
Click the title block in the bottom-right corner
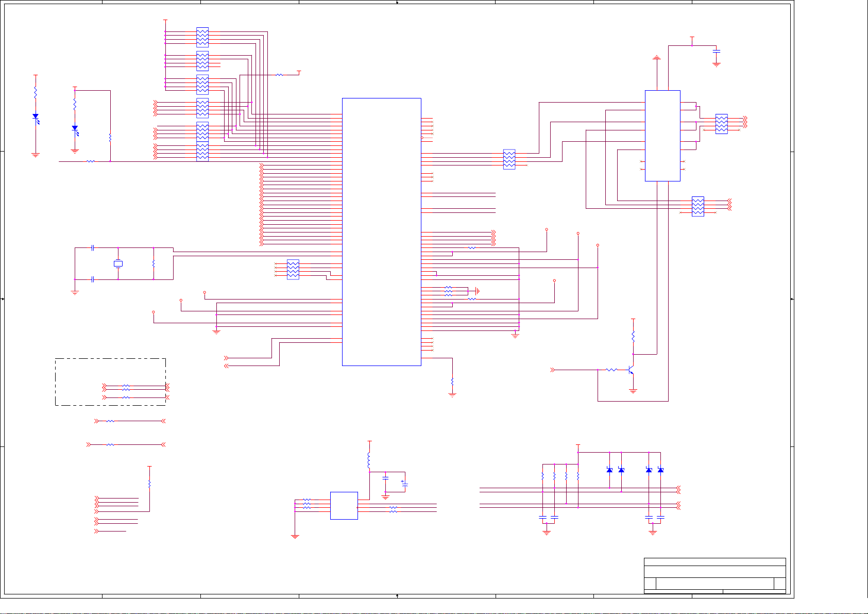tap(715, 575)
